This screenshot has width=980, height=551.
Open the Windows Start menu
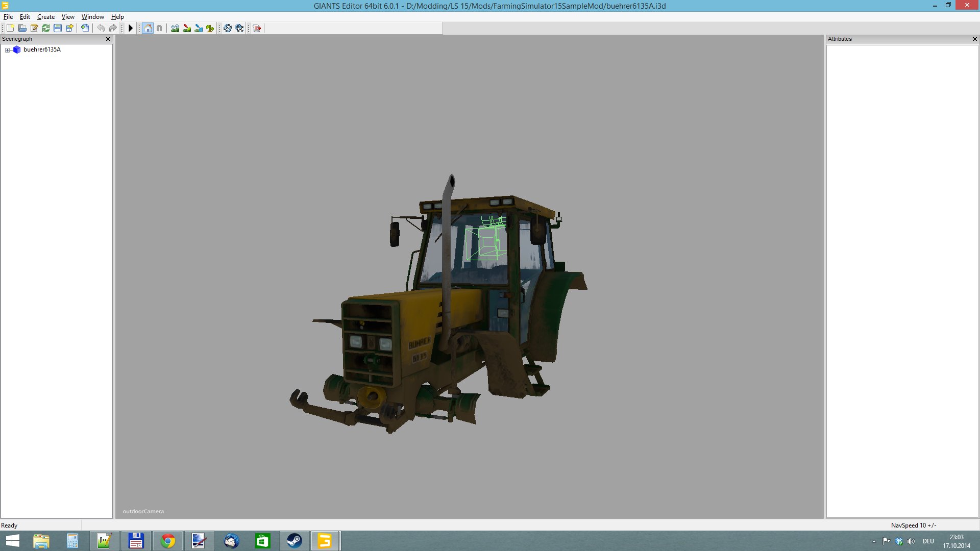click(12, 541)
